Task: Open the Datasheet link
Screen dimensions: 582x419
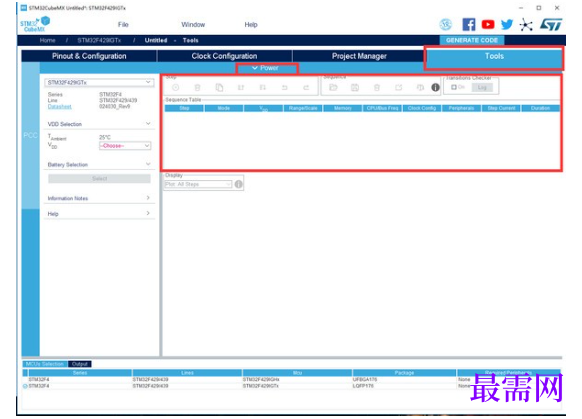Action: [x=59, y=107]
